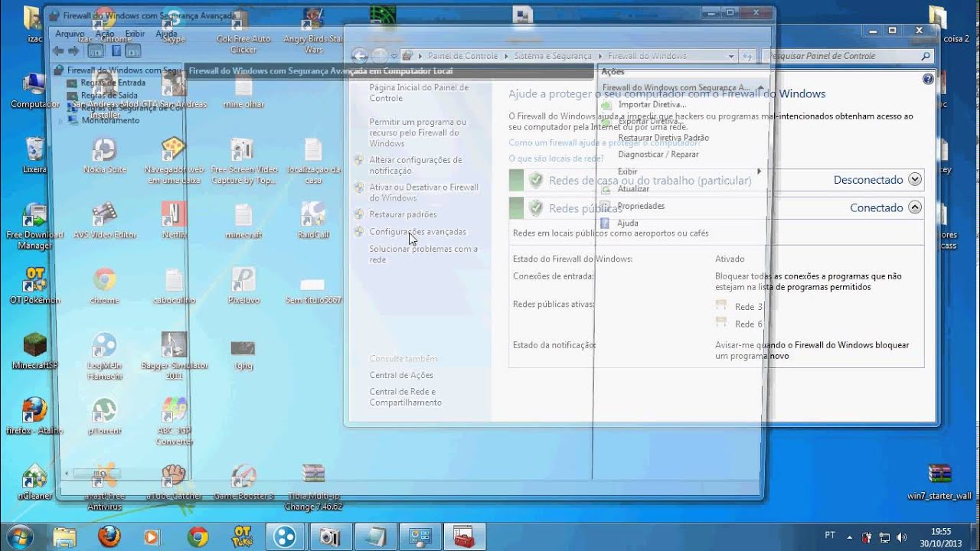The image size is (980, 551).
Task: Select the caboculino file on desktop
Action: [x=174, y=285]
